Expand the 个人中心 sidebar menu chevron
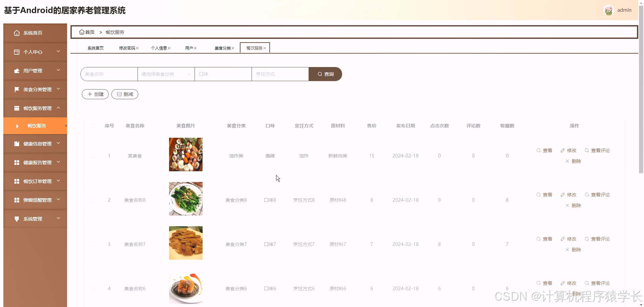 [x=58, y=51]
